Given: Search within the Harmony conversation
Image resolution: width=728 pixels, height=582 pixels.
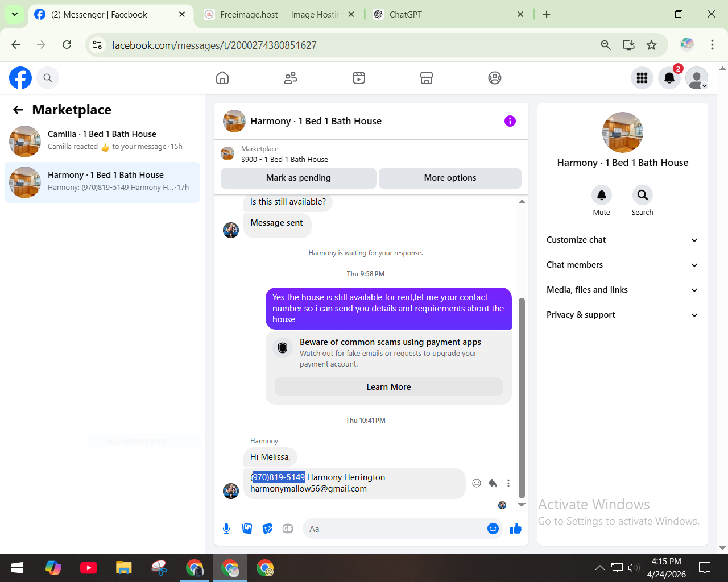Looking at the screenshot, I should tap(643, 195).
